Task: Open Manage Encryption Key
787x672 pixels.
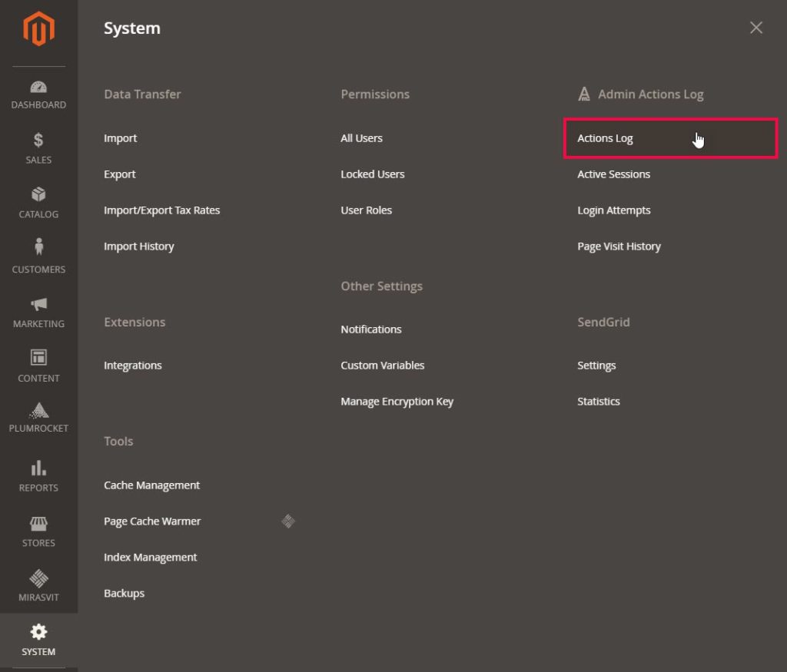Action: pyautogui.click(x=397, y=402)
